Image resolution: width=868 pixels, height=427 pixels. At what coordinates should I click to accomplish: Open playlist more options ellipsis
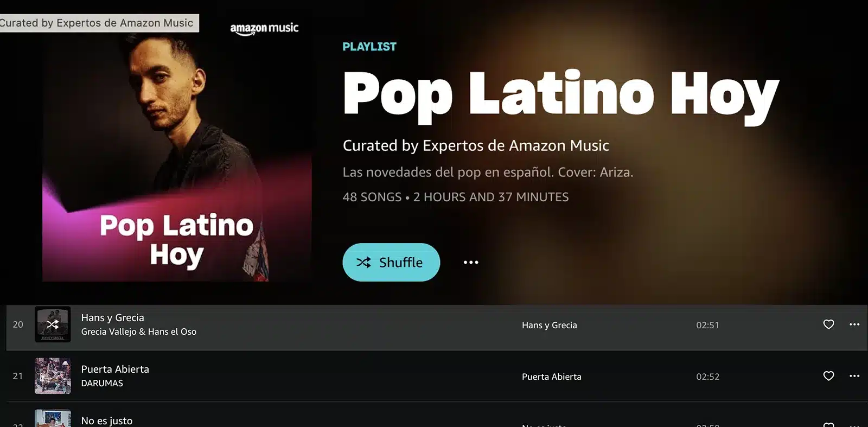(471, 262)
